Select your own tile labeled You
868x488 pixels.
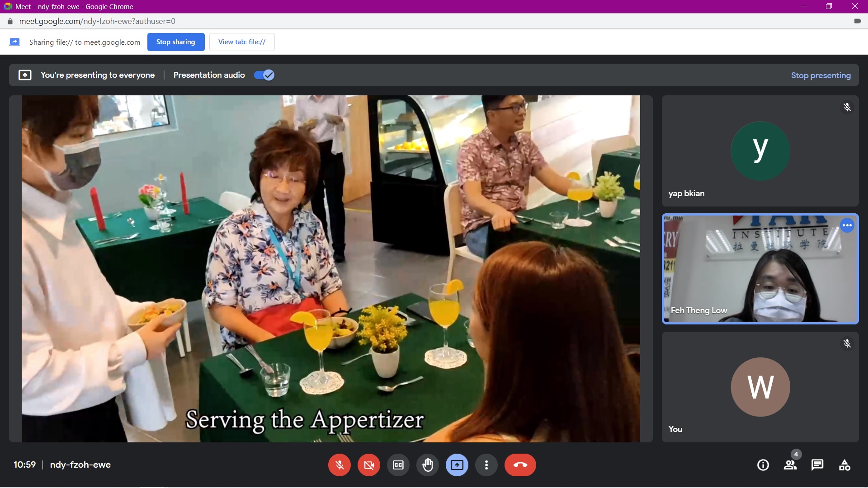pos(760,387)
